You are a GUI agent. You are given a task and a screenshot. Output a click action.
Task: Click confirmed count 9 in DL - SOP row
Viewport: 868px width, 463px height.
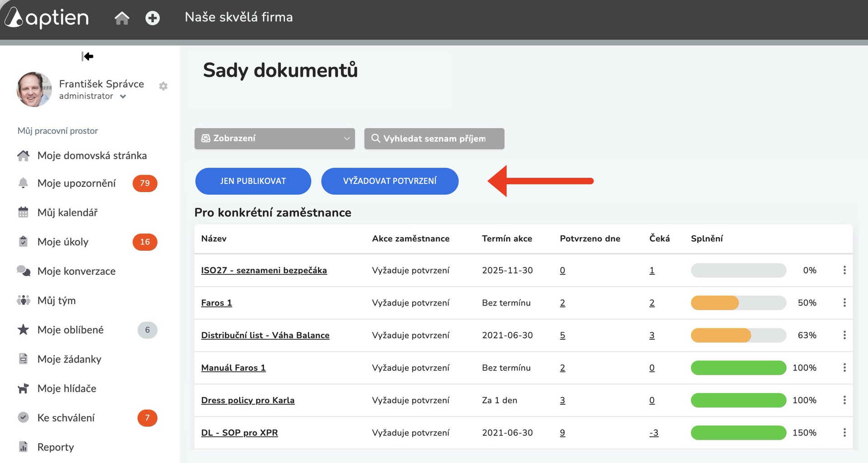[563, 433]
